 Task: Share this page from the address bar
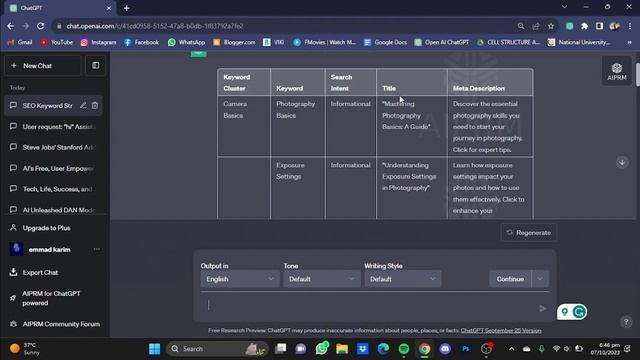(536, 26)
